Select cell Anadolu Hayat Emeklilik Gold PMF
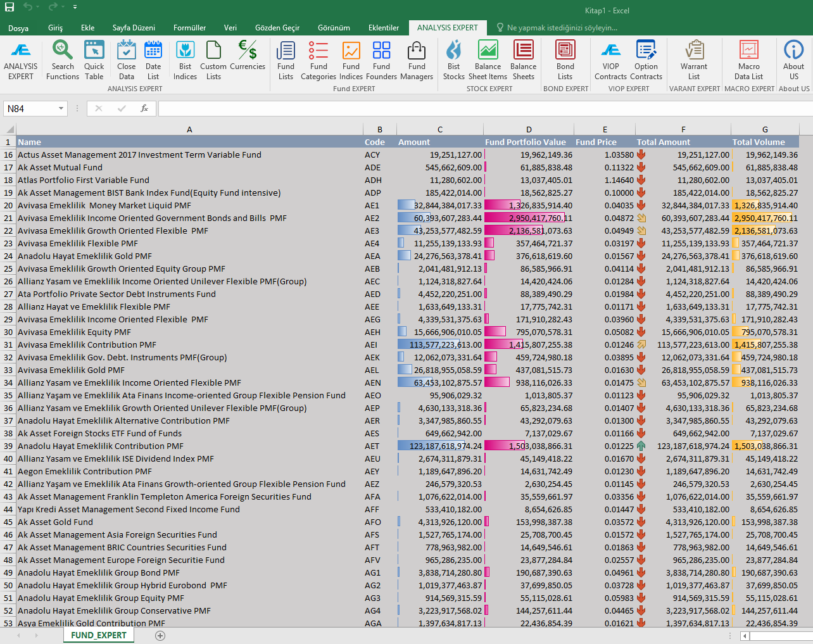Viewport: 813px width, 644px height. [189, 256]
